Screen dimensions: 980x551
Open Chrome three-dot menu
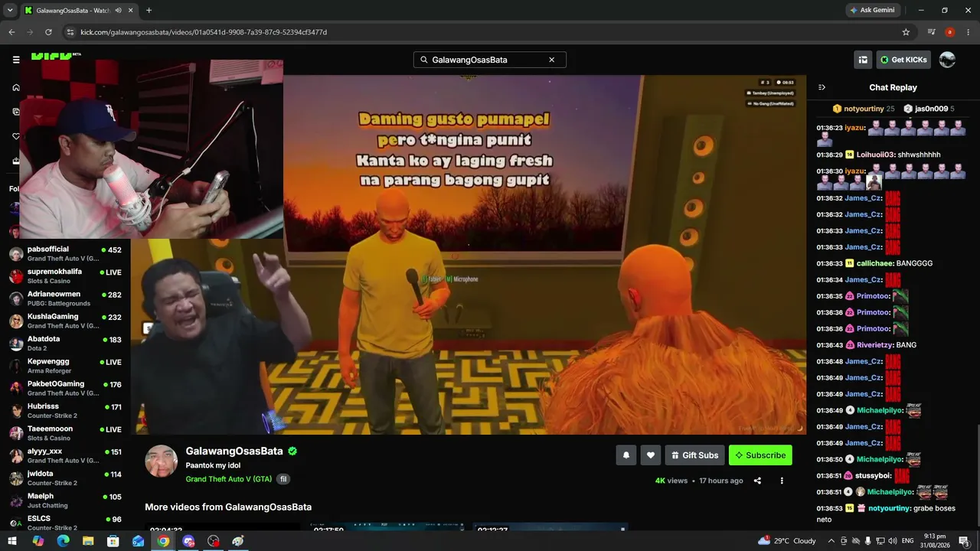click(x=969, y=32)
